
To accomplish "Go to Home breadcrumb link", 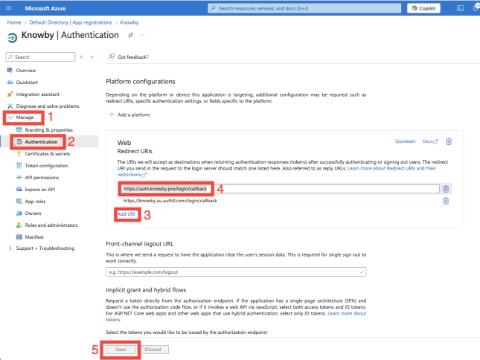I will 14,22.
